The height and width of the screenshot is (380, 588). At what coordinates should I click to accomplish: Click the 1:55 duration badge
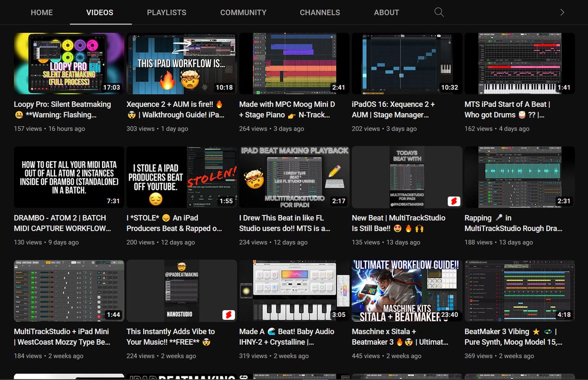pos(226,201)
